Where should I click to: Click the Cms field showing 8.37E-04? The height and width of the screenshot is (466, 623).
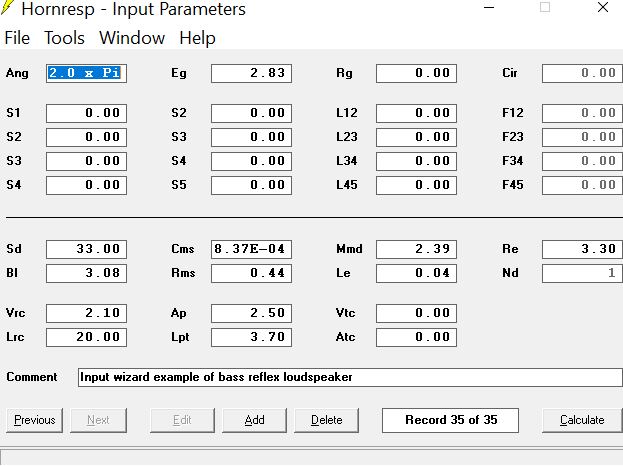tap(252, 249)
